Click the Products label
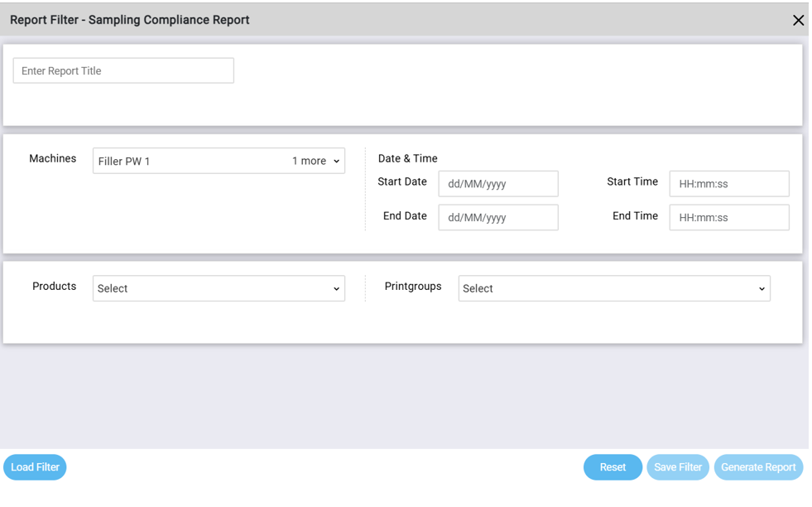Viewport: 812px width, 507px height. [x=54, y=287]
